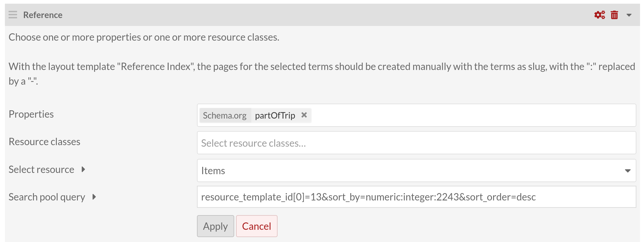Screen dimensions: 644x242
Task: Focus the Select resource classes field
Action: (416, 143)
